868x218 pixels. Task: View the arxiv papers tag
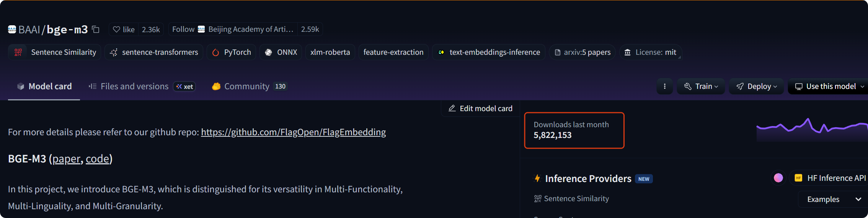coord(582,52)
